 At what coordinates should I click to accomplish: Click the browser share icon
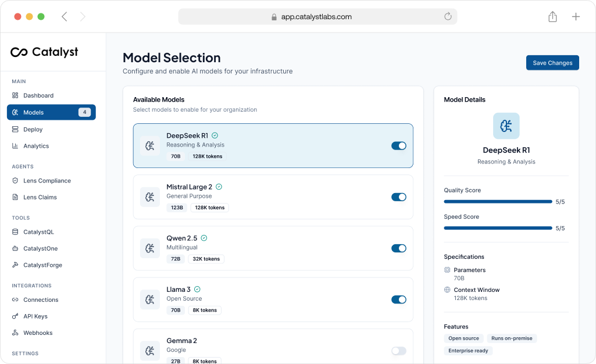(552, 17)
